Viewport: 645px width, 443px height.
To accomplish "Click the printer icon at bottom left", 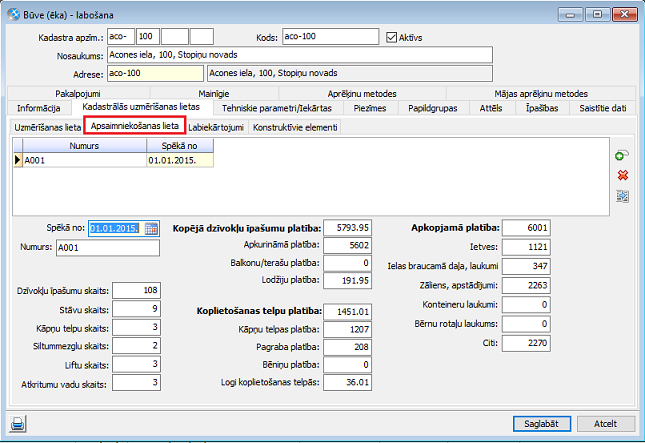I will 18,423.
